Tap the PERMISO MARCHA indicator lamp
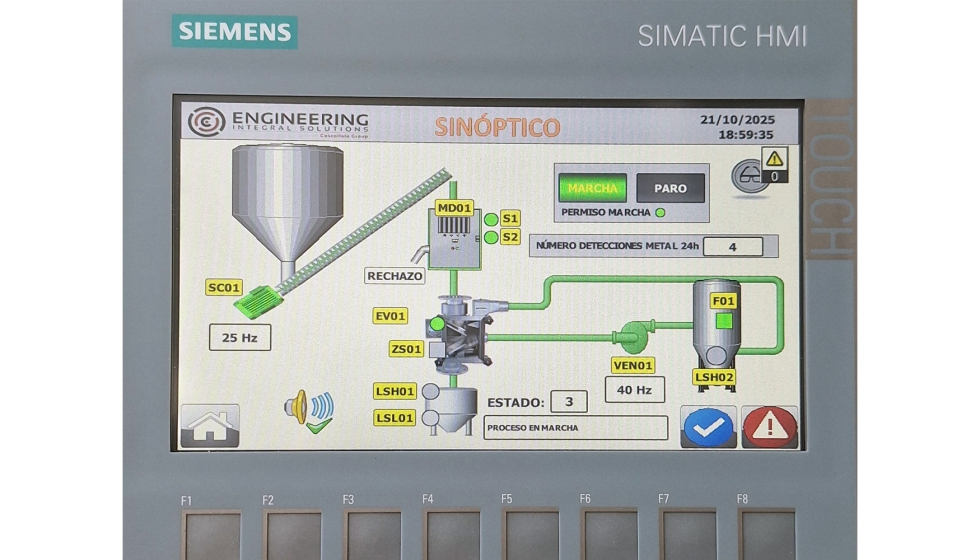980x560 pixels. point(660,212)
